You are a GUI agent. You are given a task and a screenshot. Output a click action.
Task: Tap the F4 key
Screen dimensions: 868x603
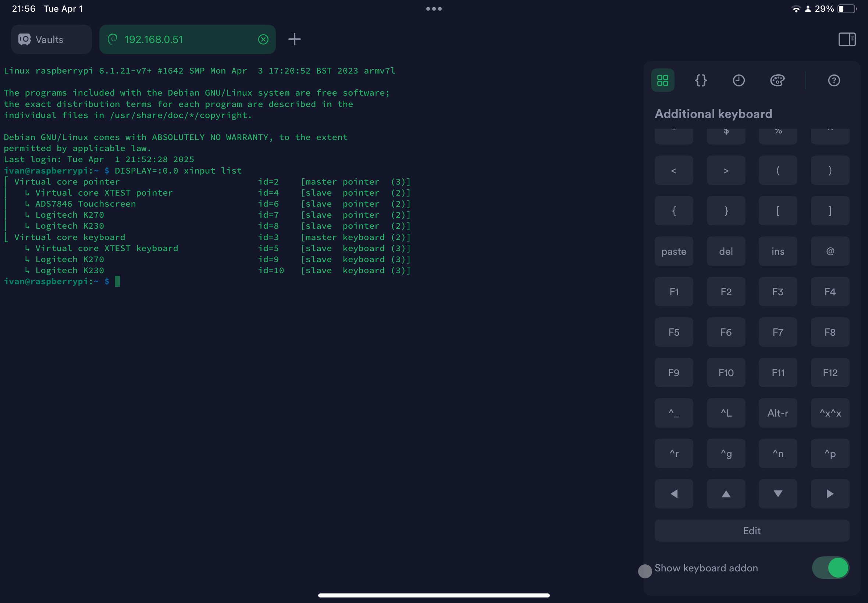pos(830,292)
